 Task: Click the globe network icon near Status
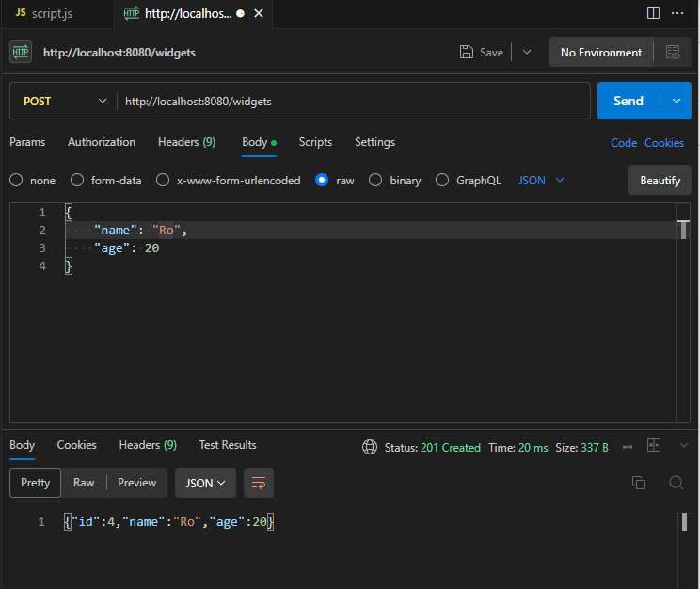(x=370, y=447)
